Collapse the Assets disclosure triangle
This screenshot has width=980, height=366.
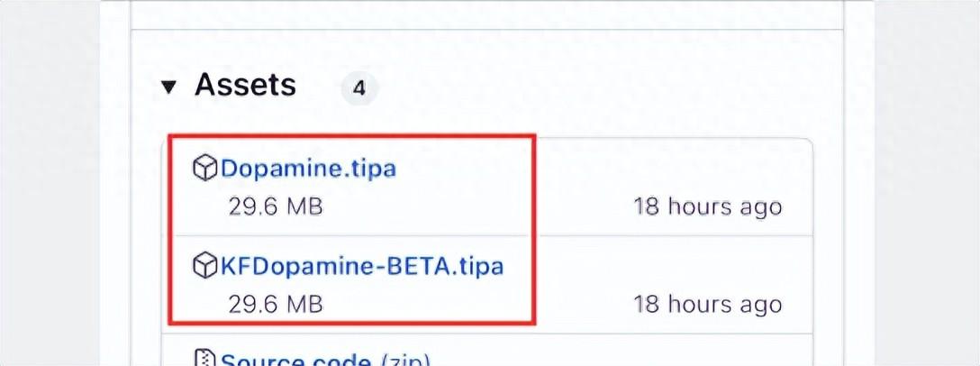coord(168,87)
